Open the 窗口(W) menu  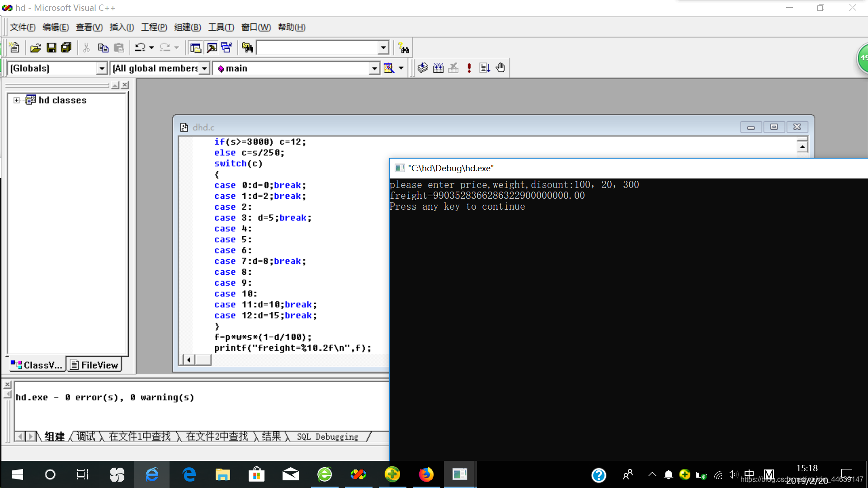256,27
